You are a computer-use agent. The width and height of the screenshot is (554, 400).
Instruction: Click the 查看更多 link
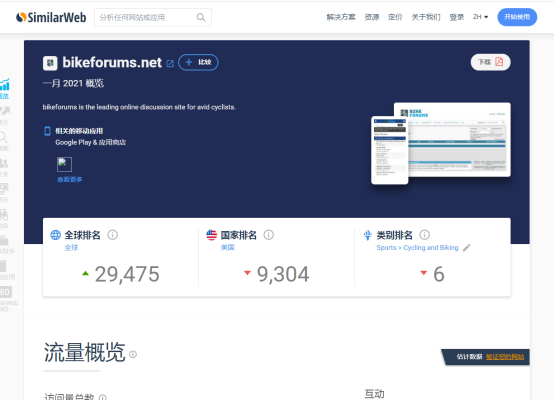tap(70, 180)
